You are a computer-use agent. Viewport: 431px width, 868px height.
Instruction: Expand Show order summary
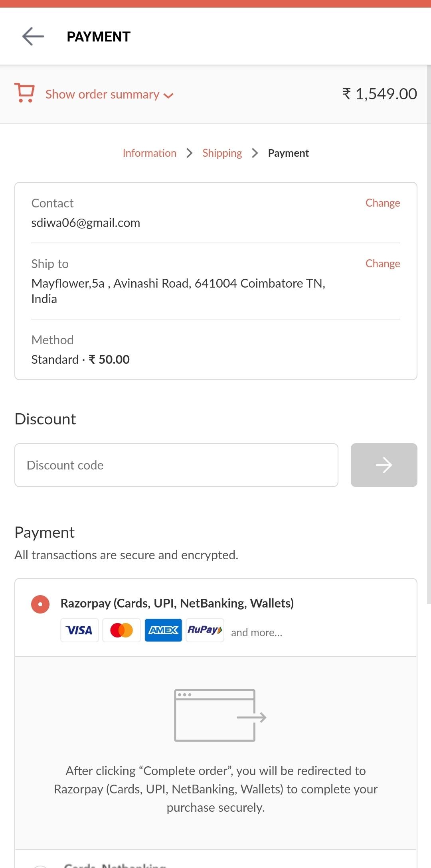[102, 94]
